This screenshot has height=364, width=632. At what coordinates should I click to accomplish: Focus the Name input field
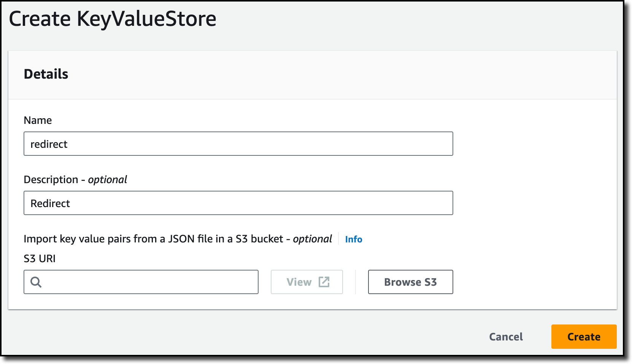[x=238, y=144]
